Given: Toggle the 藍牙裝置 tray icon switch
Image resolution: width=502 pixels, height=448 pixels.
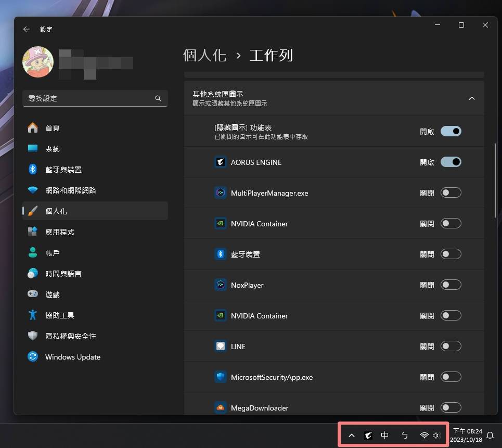Looking at the screenshot, I should click(450, 254).
